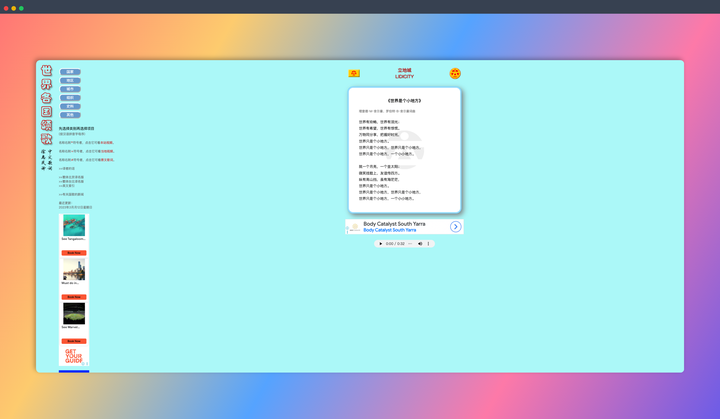
Task: Open the 组织 menu button
Action: pos(70,98)
